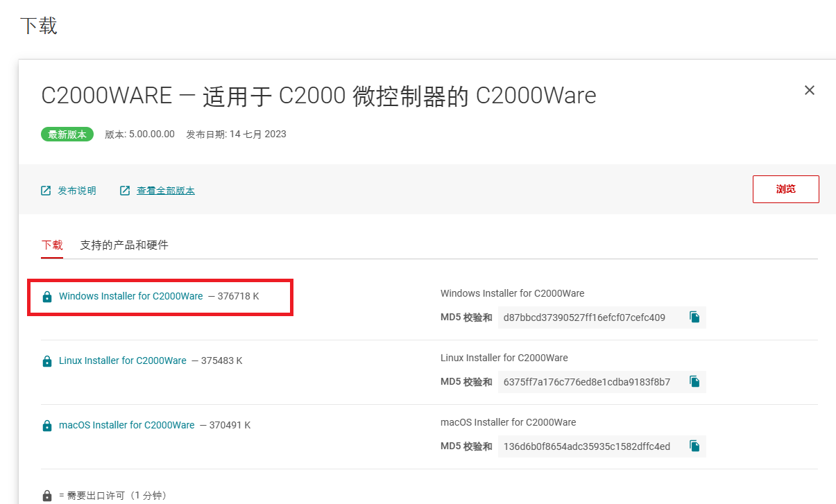836x504 pixels.
Task: Click the 发布日期: 14 七月 2023 text
Action: pos(236,134)
